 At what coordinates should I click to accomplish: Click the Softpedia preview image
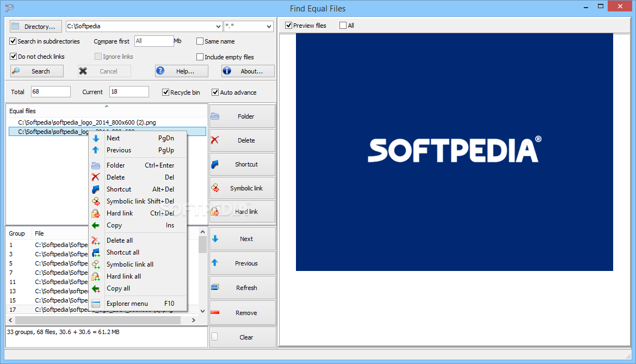pyautogui.click(x=454, y=152)
